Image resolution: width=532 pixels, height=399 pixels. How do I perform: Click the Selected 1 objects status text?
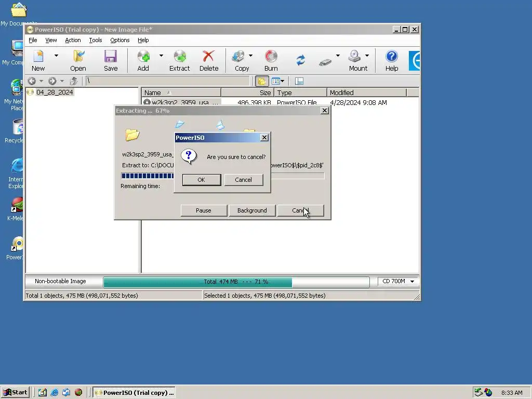pos(264,296)
